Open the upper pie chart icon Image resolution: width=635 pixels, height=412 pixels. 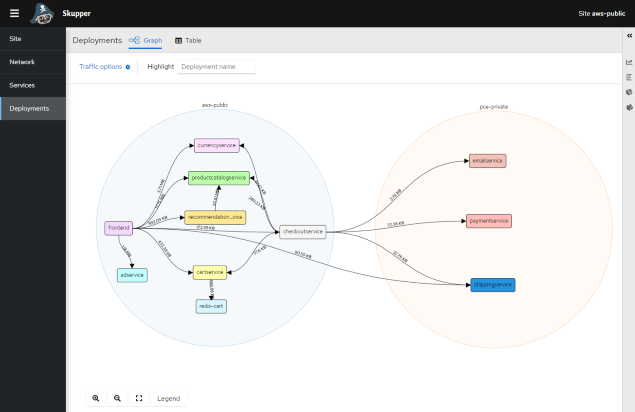coord(629,92)
